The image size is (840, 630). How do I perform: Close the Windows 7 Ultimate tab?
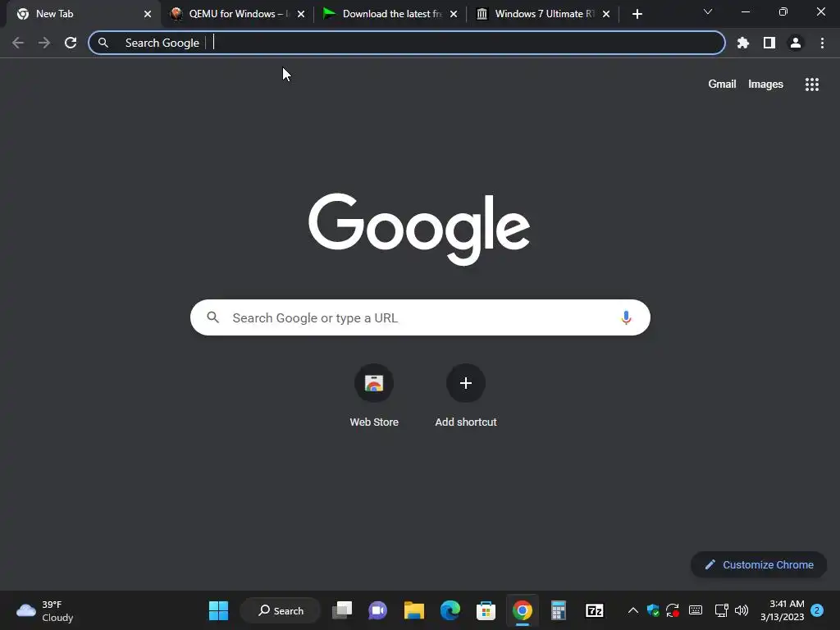click(x=606, y=14)
